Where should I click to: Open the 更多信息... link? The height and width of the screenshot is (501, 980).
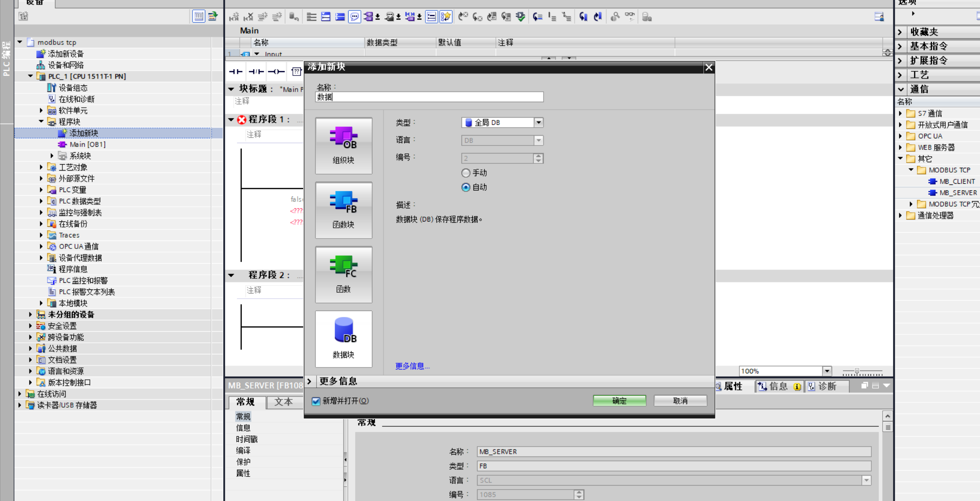click(412, 366)
